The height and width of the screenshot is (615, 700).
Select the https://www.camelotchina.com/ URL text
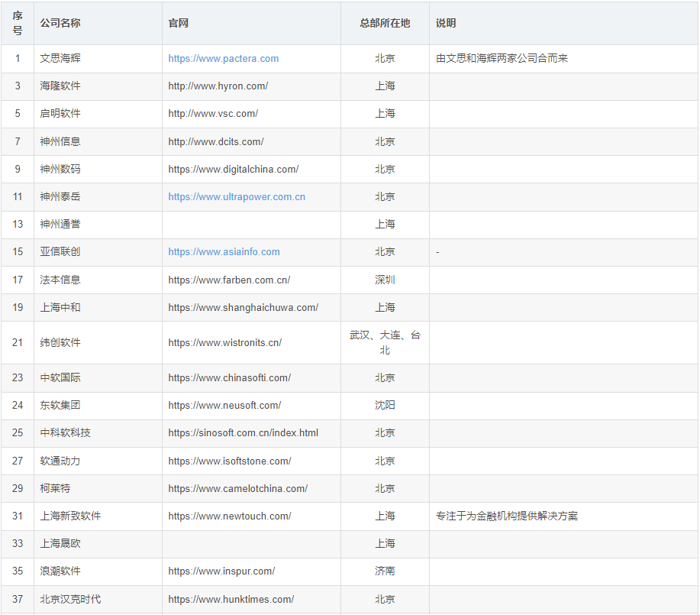237,489
